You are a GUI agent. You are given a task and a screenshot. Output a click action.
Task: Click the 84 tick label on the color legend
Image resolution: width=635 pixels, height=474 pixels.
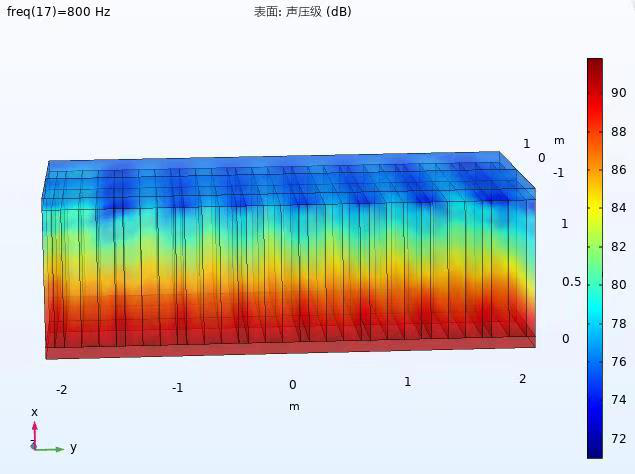[619, 208]
